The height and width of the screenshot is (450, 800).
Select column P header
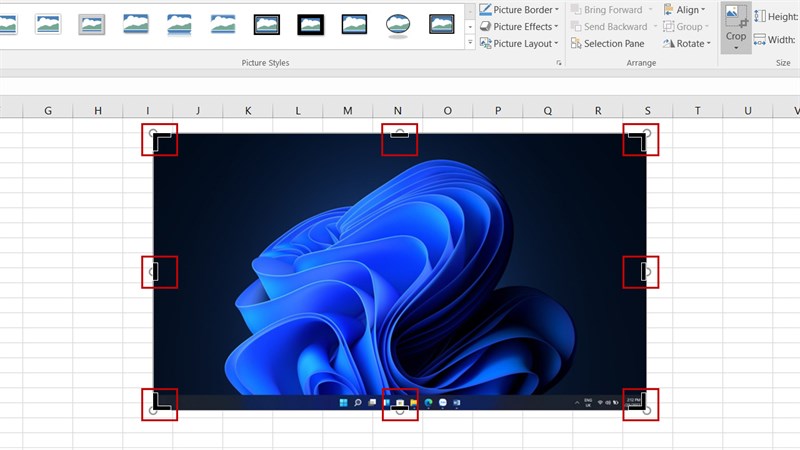pyautogui.click(x=498, y=111)
